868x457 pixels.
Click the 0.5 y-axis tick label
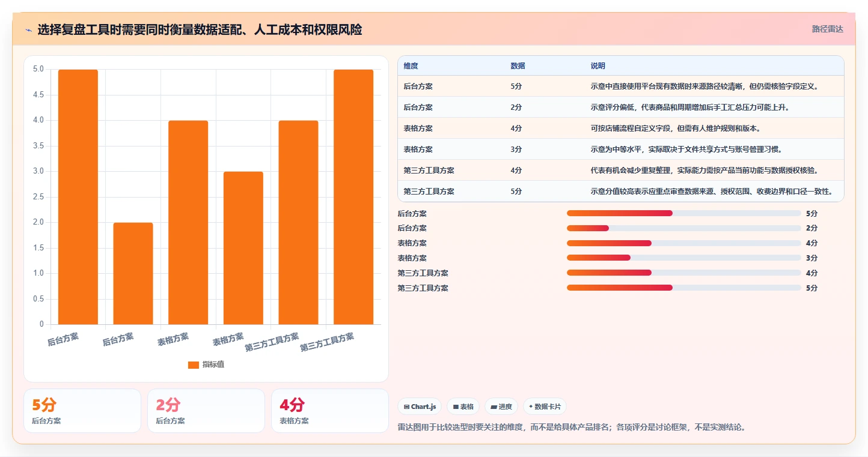[x=38, y=299]
